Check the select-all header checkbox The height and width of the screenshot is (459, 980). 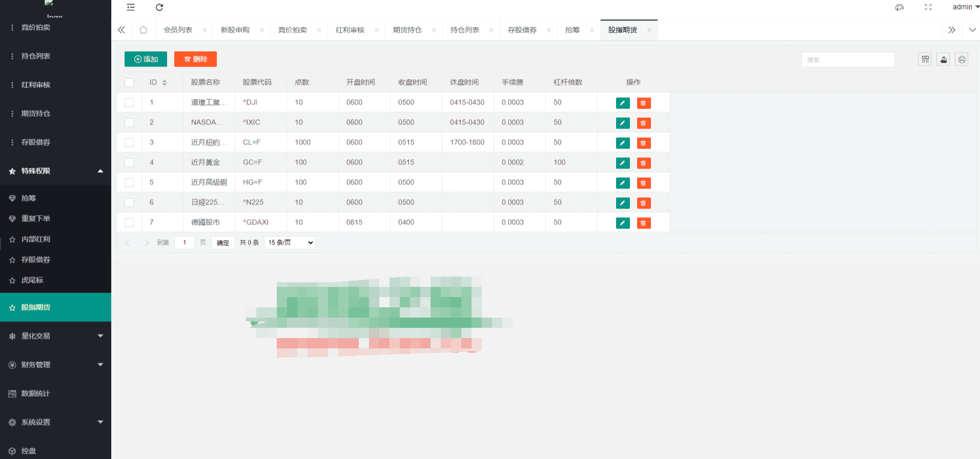[x=129, y=82]
